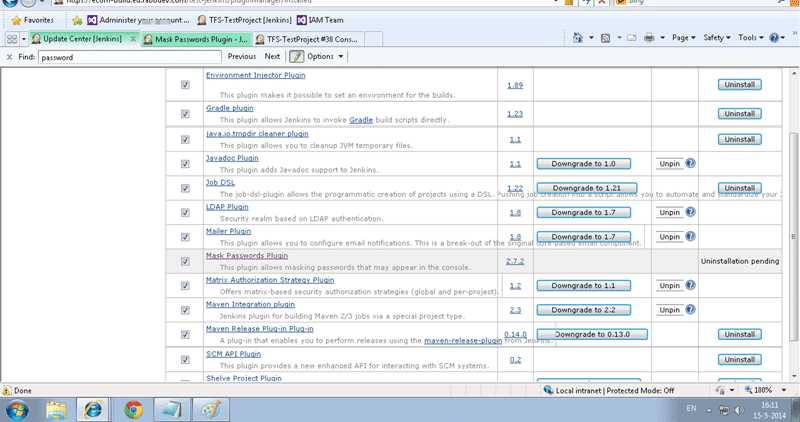Click the zoom magnifier icon in status bar

click(748, 390)
